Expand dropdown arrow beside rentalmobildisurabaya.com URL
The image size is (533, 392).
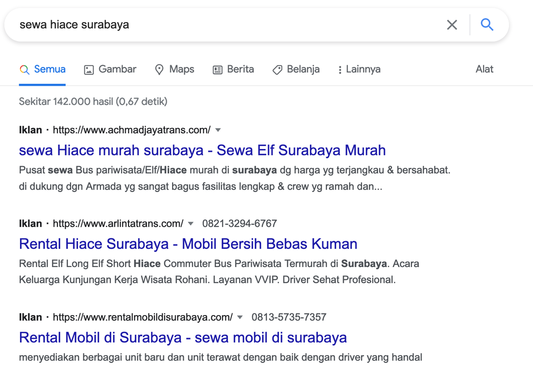[x=240, y=318]
